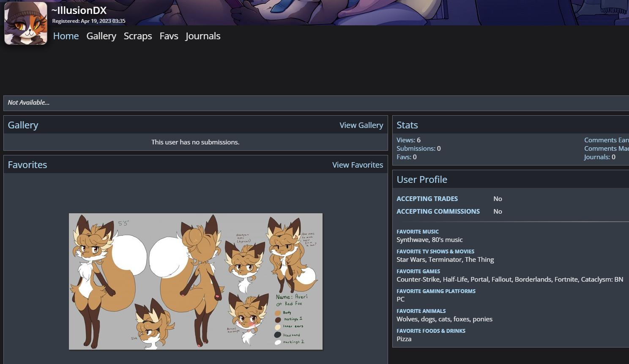Screen dimensions: 629x364
Task: Click the Stats panel heading
Action: pyautogui.click(x=407, y=125)
